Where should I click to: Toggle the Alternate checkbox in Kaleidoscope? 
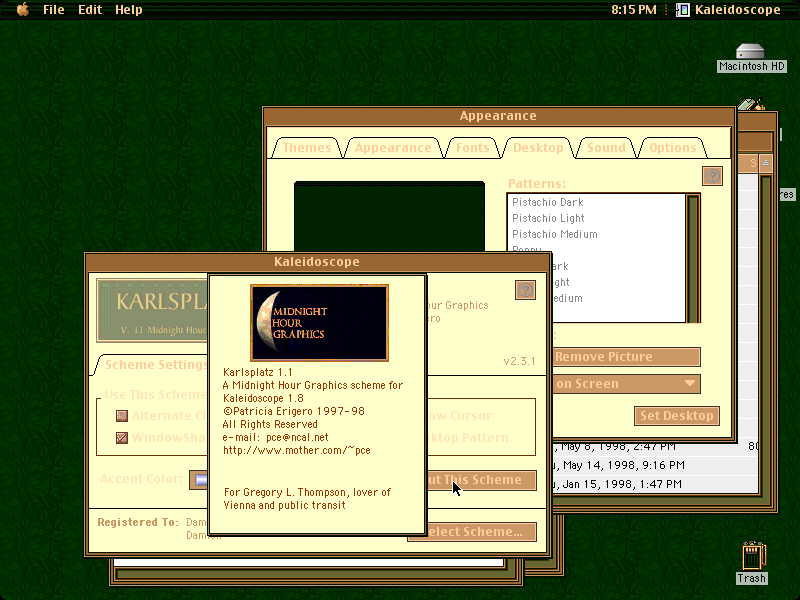pos(121,416)
